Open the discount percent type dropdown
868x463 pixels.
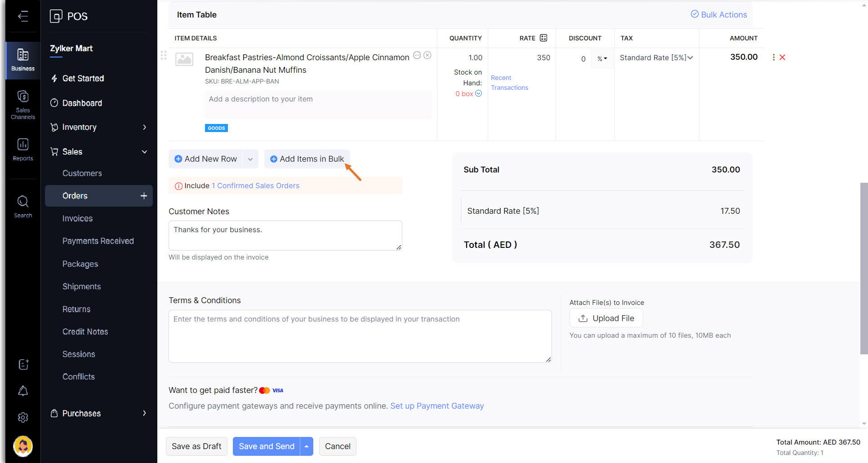[602, 59]
